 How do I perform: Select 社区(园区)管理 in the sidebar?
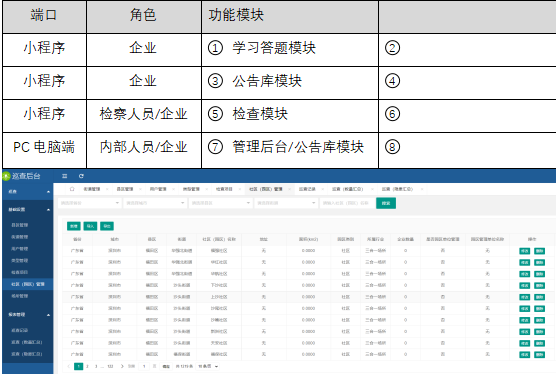click(28, 284)
